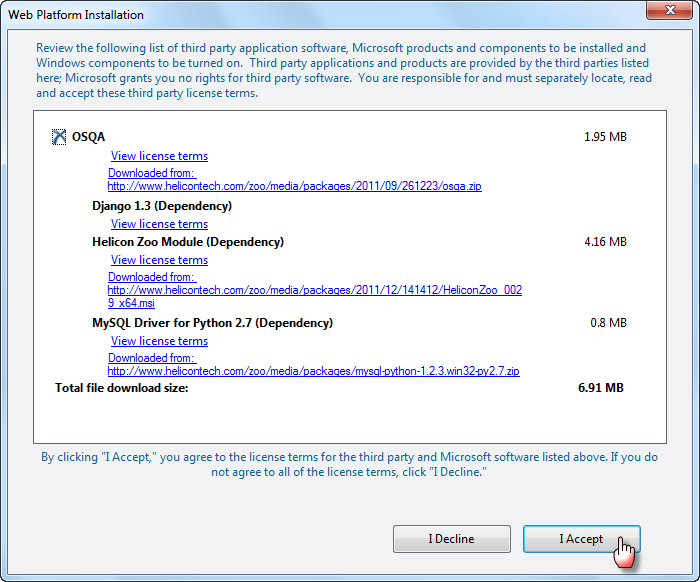700x582 pixels.
Task: Click Helicon Zoo Module (Dependency) heading
Action: click(x=188, y=242)
